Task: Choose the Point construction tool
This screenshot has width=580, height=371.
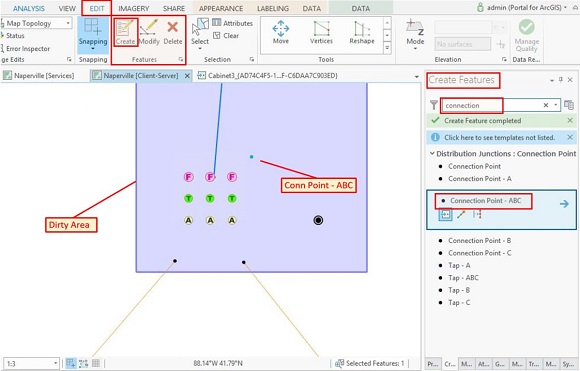Action: click(x=445, y=215)
